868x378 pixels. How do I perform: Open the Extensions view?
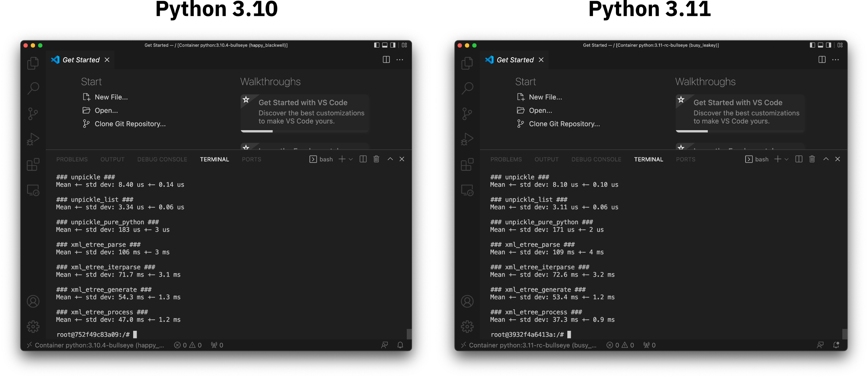coord(33,165)
